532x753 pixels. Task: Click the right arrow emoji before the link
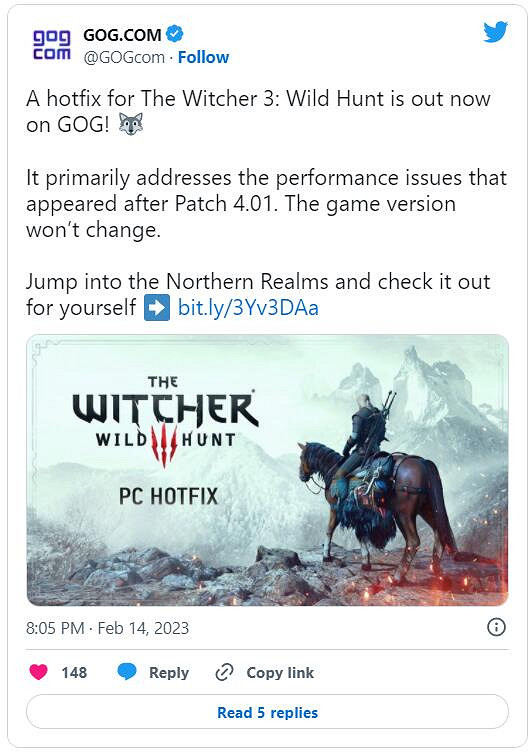(x=157, y=307)
